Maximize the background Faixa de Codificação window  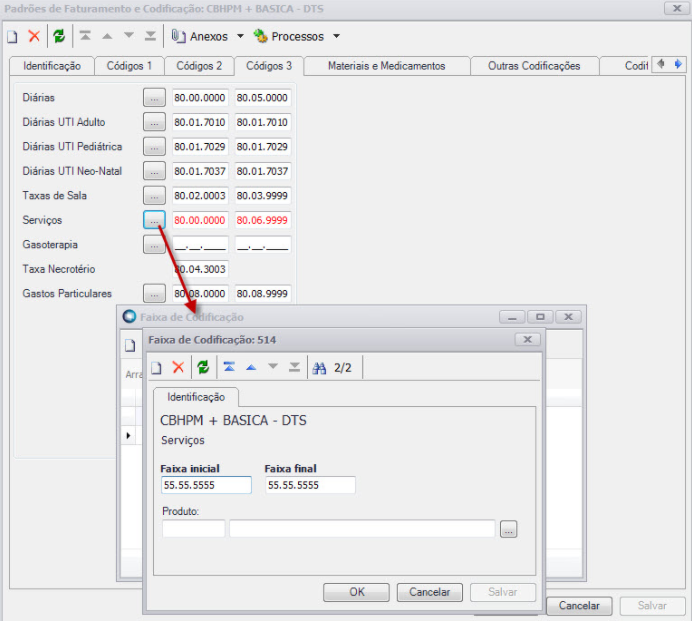pyautogui.click(x=540, y=317)
